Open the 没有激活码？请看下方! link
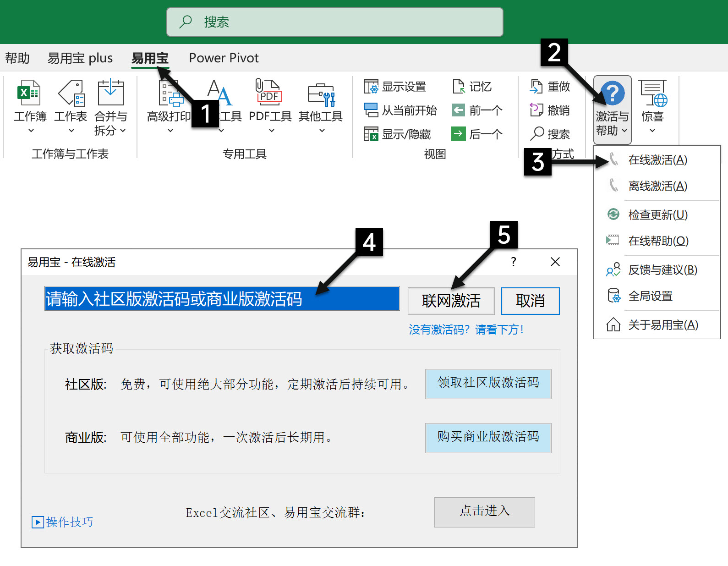The width and height of the screenshot is (728, 566). [466, 330]
